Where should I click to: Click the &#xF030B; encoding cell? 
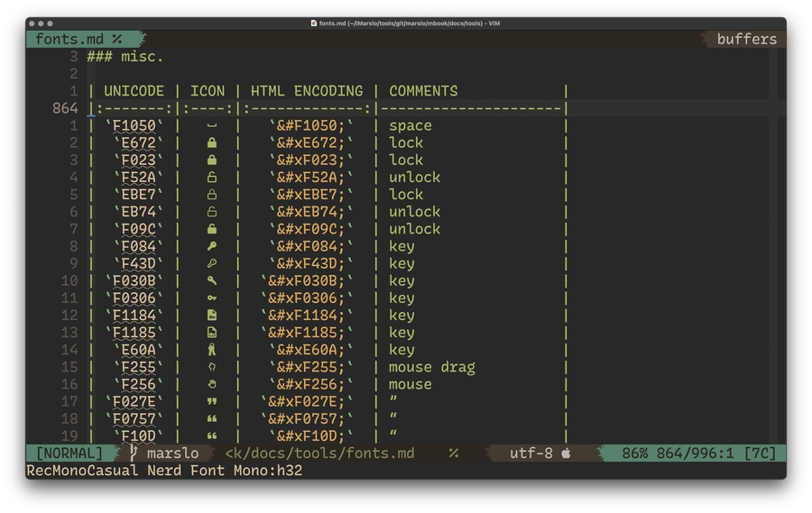pyautogui.click(x=307, y=280)
